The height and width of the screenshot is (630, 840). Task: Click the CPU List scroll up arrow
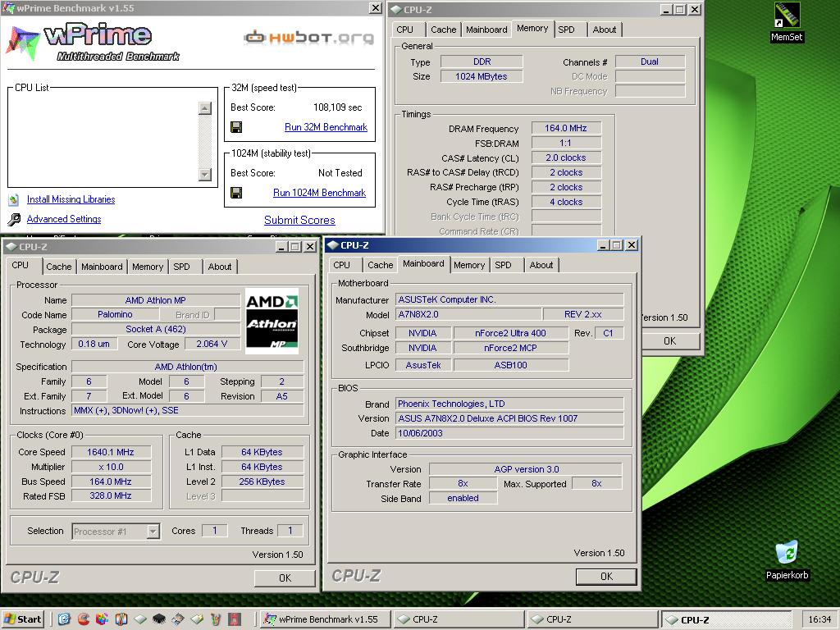(x=204, y=108)
